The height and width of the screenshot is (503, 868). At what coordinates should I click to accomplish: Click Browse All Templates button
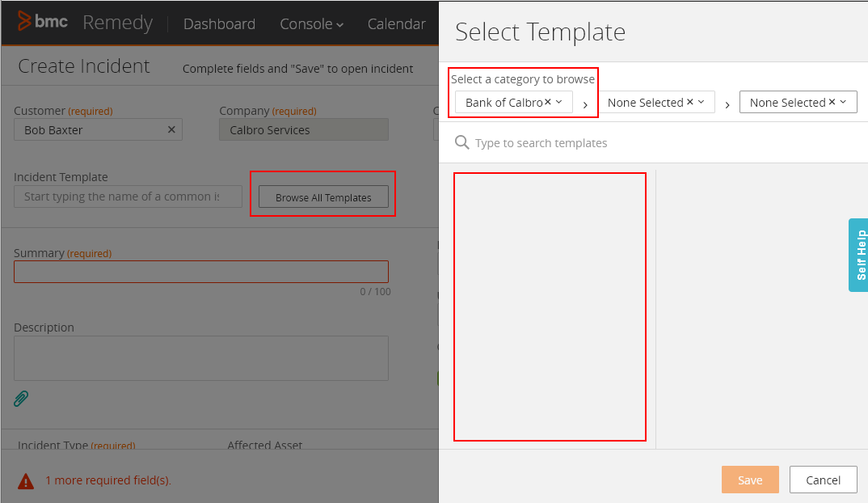(x=323, y=197)
